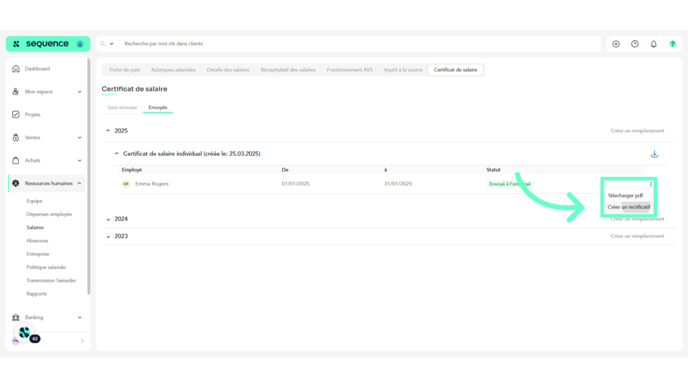Screen dimensions: 688x387
Task: Click the Ressources humaines icon
Action: pos(16,183)
